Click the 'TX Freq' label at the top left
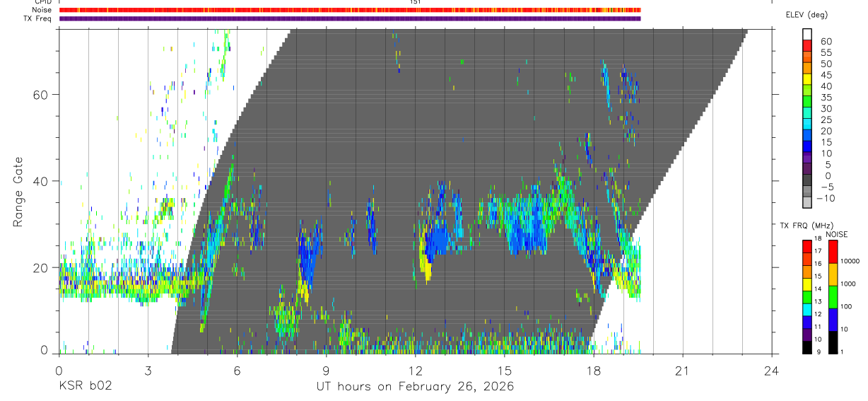The image size is (868, 401). coord(39,18)
